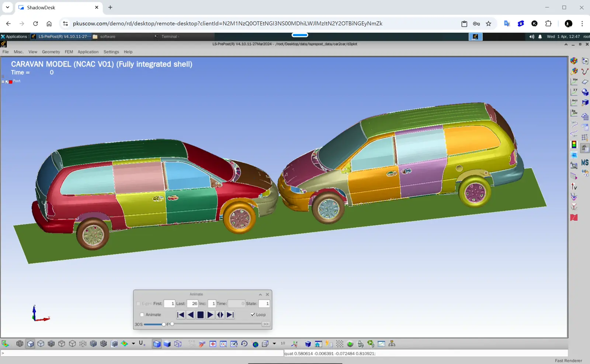Click the U. unreference icon
The height and width of the screenshot is (364, 590).
click(142, 344)
